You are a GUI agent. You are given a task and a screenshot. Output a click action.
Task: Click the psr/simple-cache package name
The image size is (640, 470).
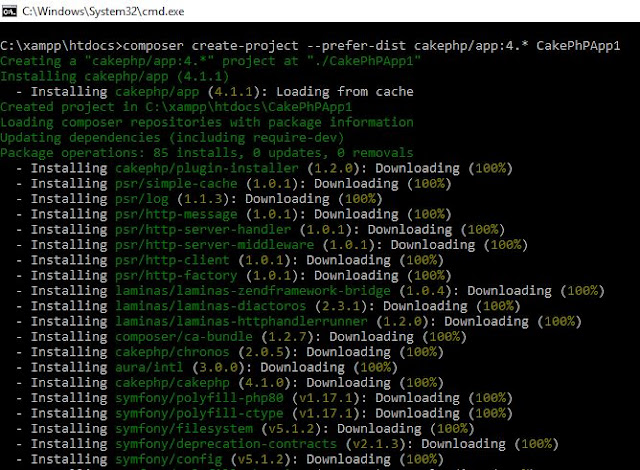pyautogui.click(x=176, y=184)
